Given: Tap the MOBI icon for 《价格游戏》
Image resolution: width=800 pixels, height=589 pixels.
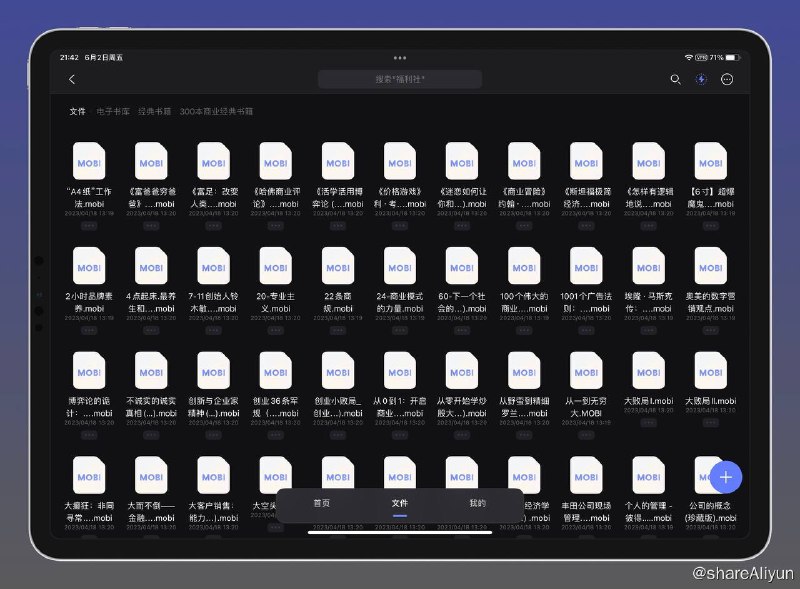Looking at the screenshot, I should pyautogui.click(x=400, y=160).
